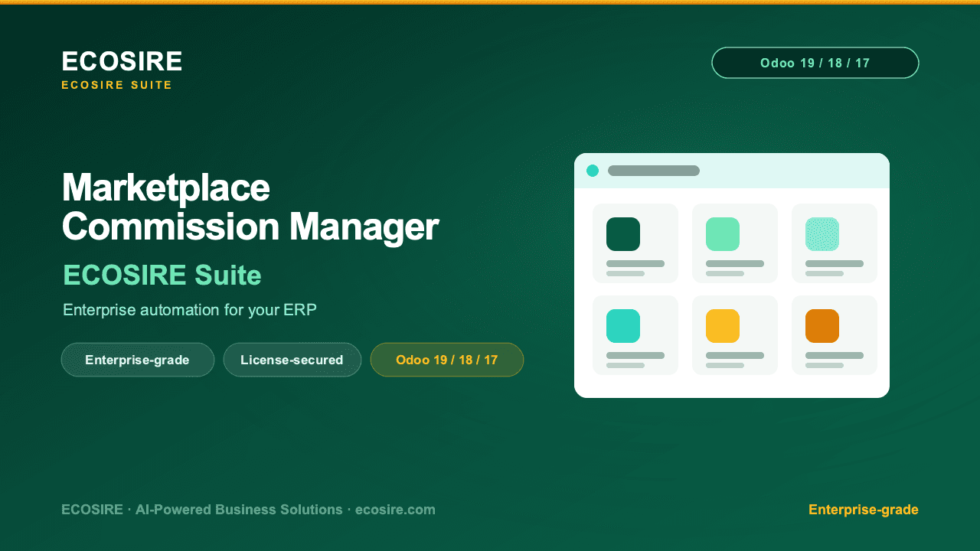Click the top-right Odoo 19 / 18 / 17 badge
The image size is (980, 551).
tap(815, 63)
